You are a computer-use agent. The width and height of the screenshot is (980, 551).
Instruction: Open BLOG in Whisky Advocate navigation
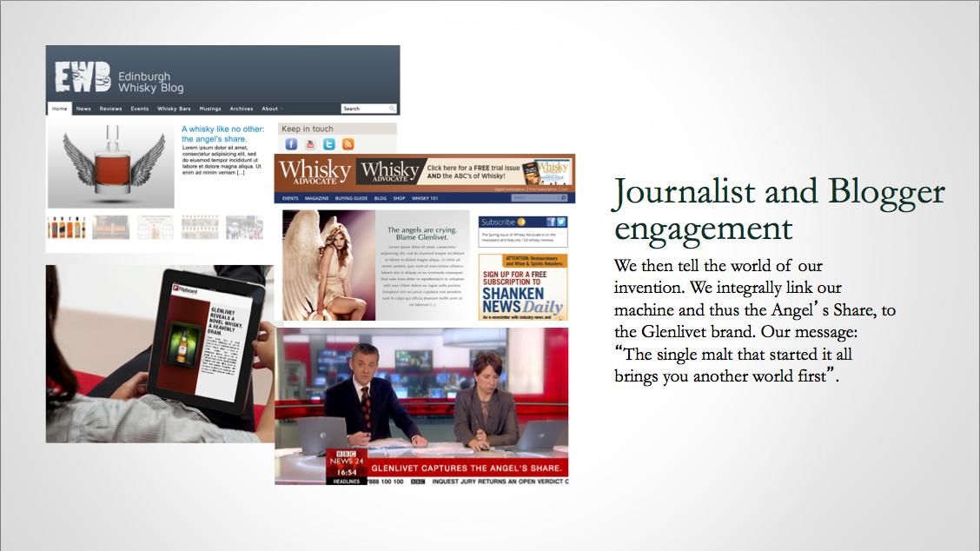coord(380,198)
